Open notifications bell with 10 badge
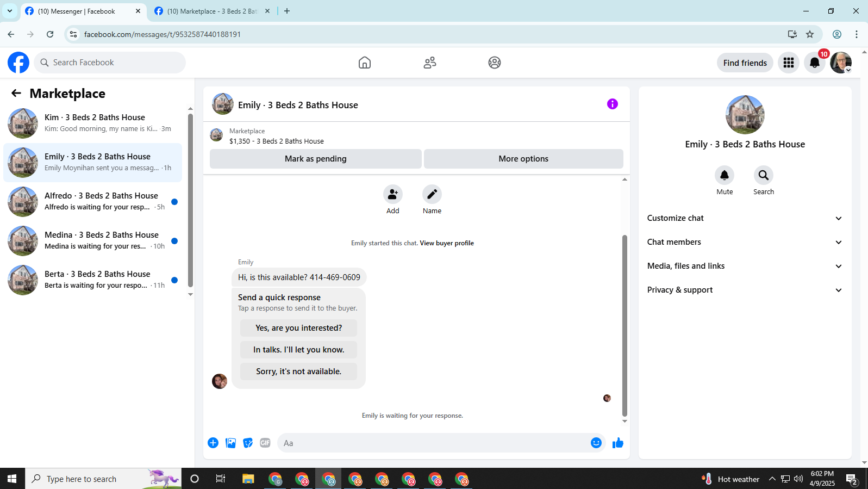Screen dimensions: 868x489 815,63
